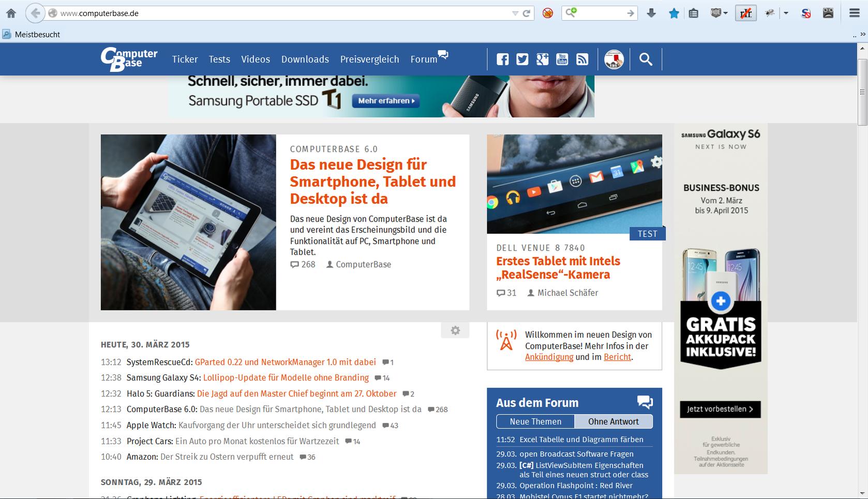Click the Firefox home button
The height and width of the screenshot is (499, 868).
(11, 13)
